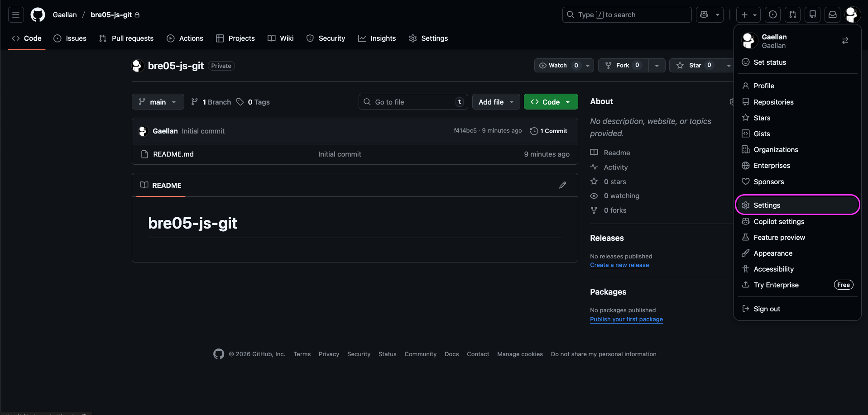Open the Publish your first package link
Screen dimensions: 868x415
tap(626, 319)
